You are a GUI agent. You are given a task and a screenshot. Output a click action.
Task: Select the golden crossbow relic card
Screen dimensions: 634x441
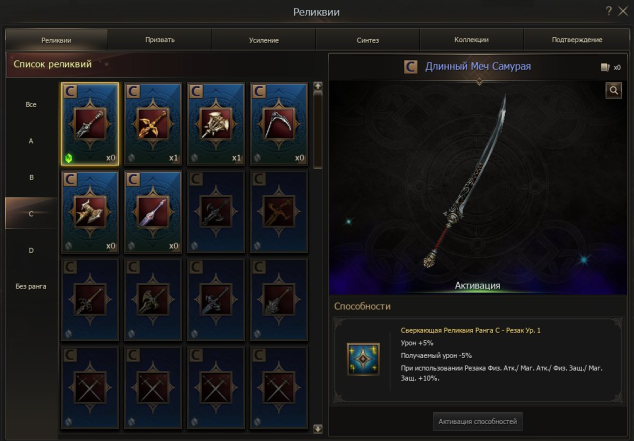pos(153,124)
